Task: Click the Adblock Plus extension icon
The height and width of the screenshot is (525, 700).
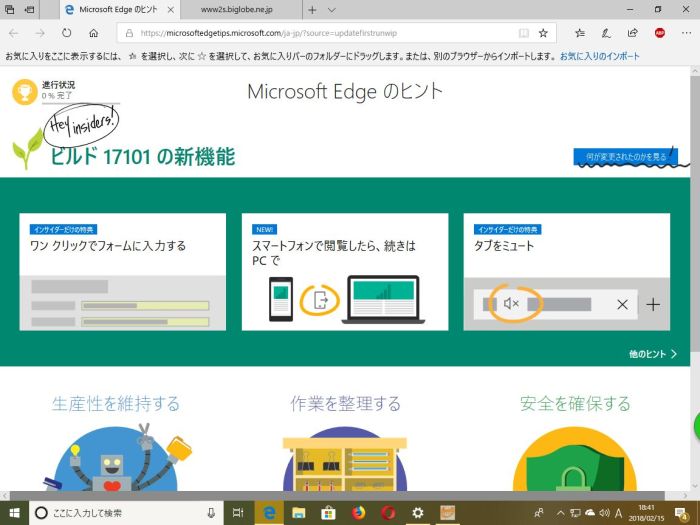Action: (x=659, y=33)
